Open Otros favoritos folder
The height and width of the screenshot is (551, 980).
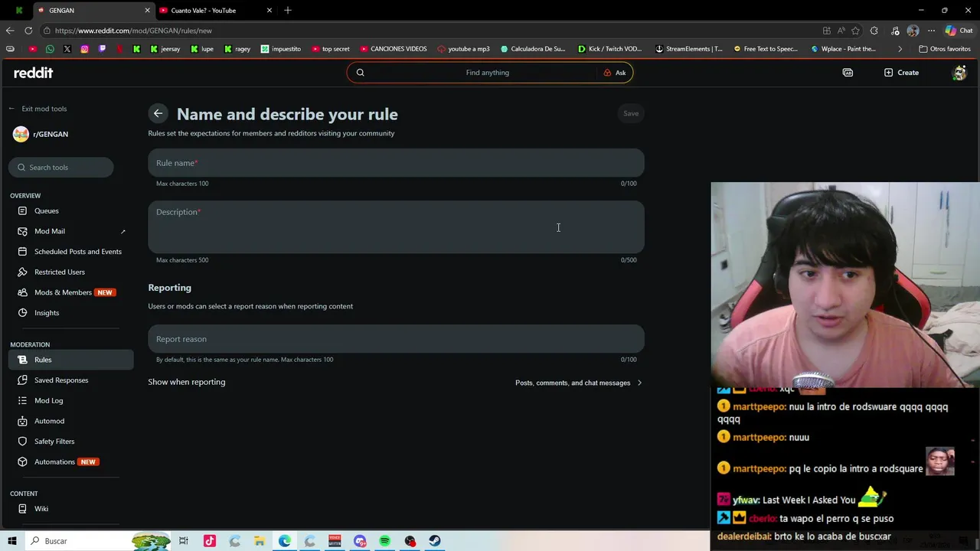pyautogui.click(x=945, y=49)
